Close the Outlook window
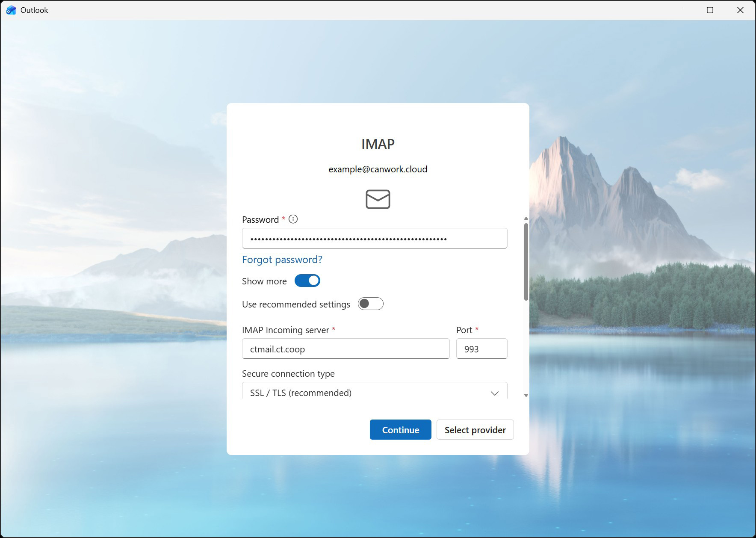Image resolution: width=756 pixels, height=538 pixels. [x=740, y=10]
